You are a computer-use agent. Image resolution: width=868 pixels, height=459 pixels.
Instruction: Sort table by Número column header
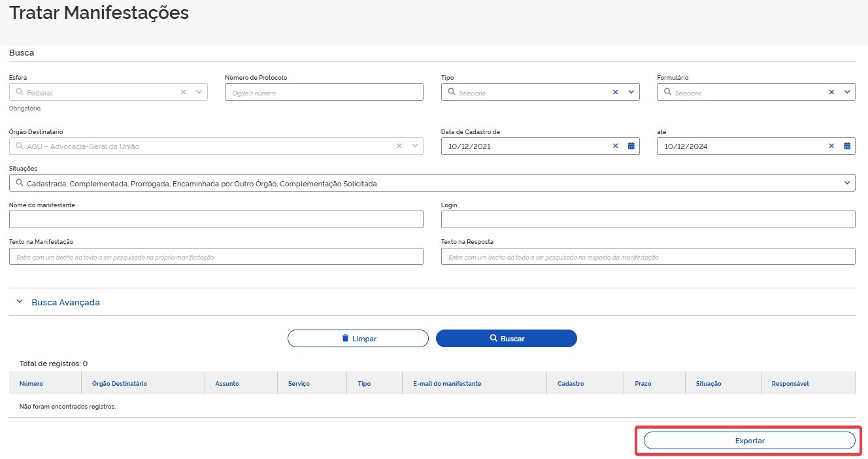click(31, 383)
